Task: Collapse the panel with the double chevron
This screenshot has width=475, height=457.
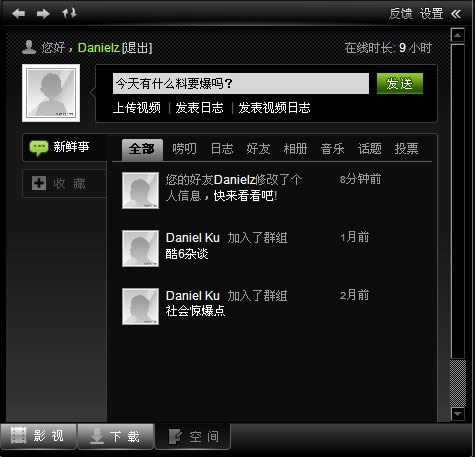Action: click(456, 14)
